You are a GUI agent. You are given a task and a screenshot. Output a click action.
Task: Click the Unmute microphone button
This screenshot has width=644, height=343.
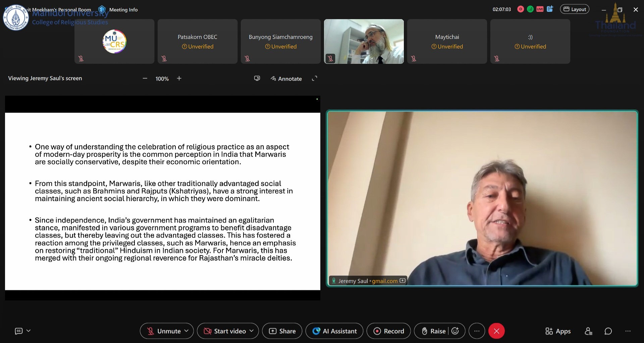pyautogui.click(x=164, y=331)
